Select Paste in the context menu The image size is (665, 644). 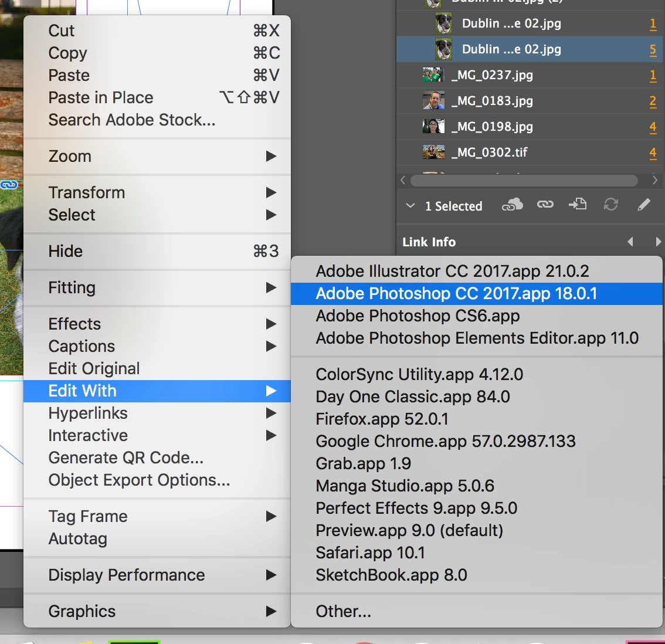point(157,75)
